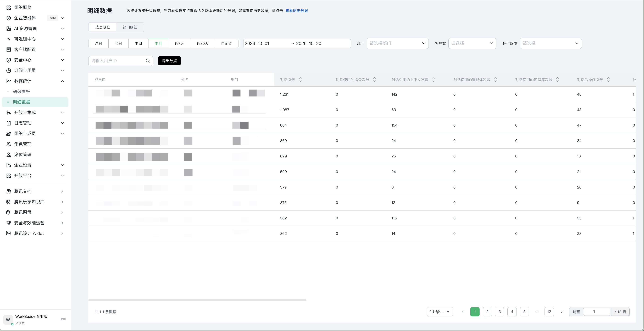The height and width of the screenshot is (331, 644).
Task: Sort table by 对话次数 column
Action: tap(300, 80)
